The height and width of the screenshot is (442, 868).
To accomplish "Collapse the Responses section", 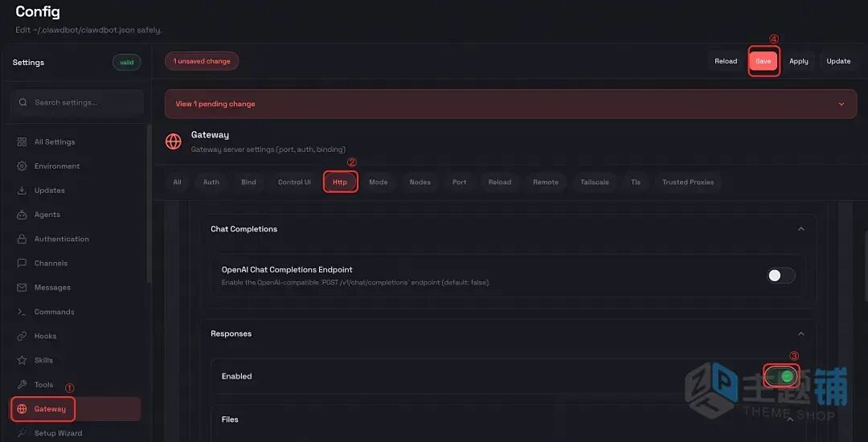I will point(800,334).
